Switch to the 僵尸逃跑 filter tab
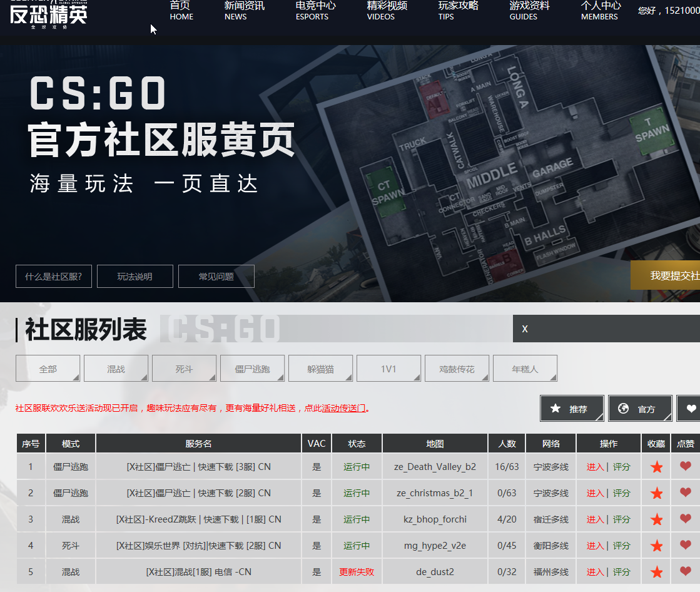This screenshot has width=700, height=592. click(252, 368)
